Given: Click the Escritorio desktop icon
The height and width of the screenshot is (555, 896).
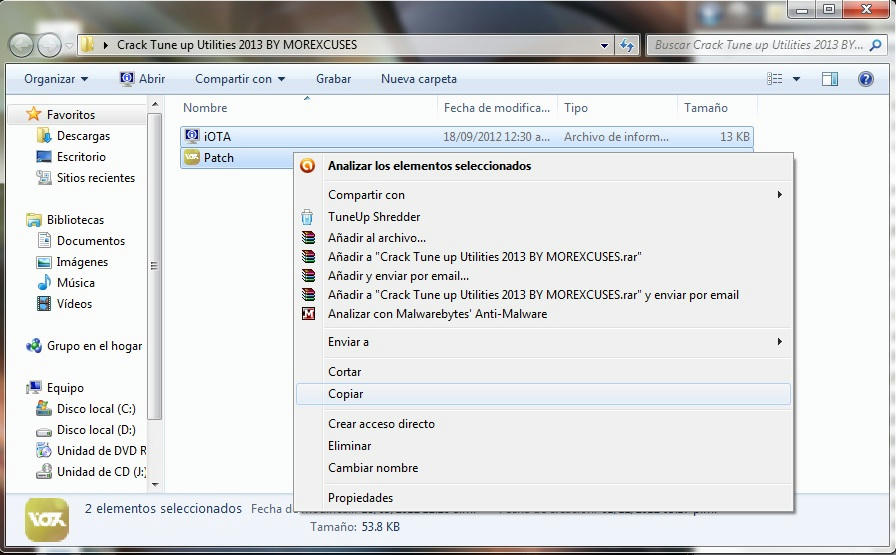Looking at the screenshot, I should pos(43,157).
